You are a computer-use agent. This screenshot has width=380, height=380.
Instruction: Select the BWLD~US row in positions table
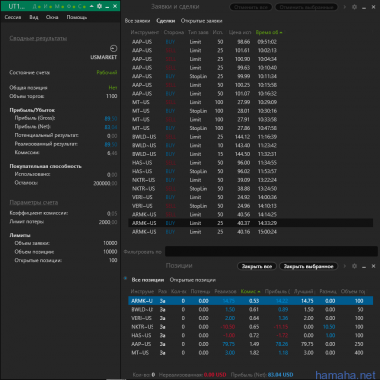coord(250,310)
